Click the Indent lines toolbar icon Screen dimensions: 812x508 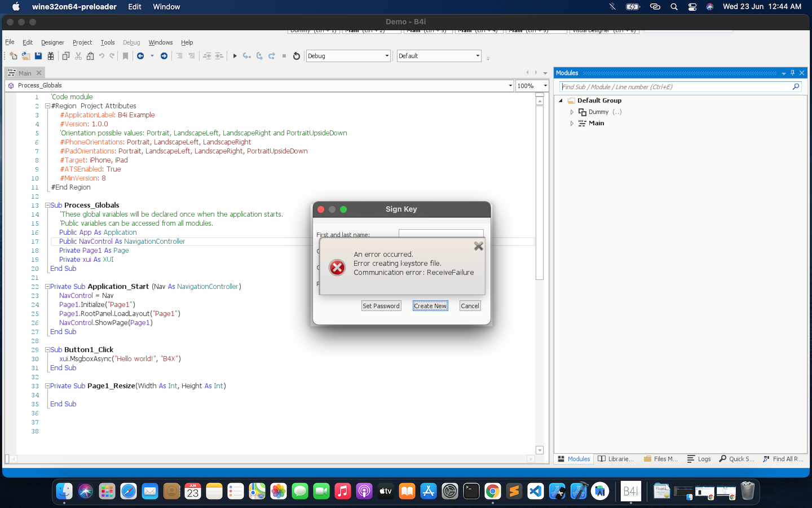click(219, 56)
